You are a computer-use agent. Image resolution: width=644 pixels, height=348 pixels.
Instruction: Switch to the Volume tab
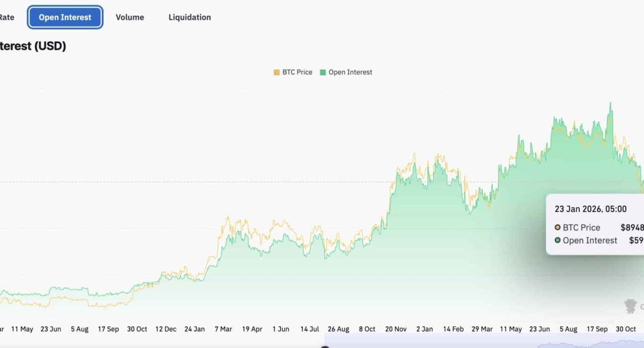coord(130,17)
